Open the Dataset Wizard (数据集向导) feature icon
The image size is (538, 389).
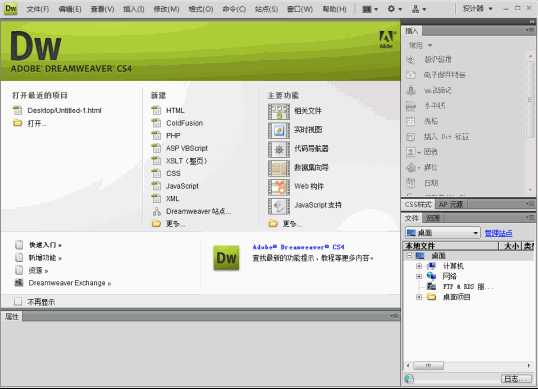[279, 168]
